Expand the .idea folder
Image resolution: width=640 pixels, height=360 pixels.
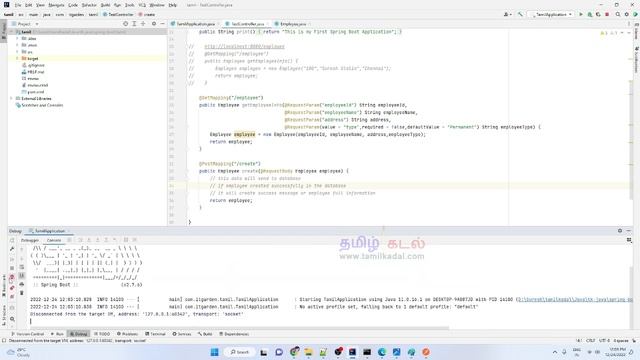coord(17,38)
